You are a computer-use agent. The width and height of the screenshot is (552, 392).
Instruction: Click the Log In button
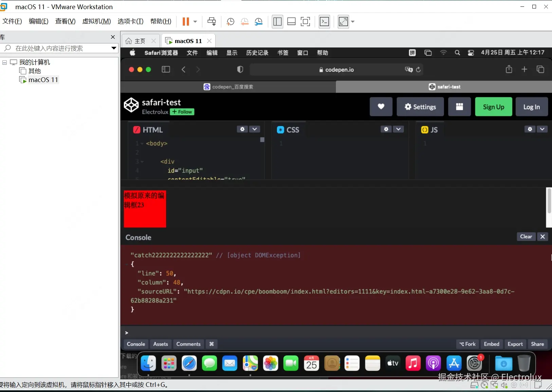click(532, 107)
